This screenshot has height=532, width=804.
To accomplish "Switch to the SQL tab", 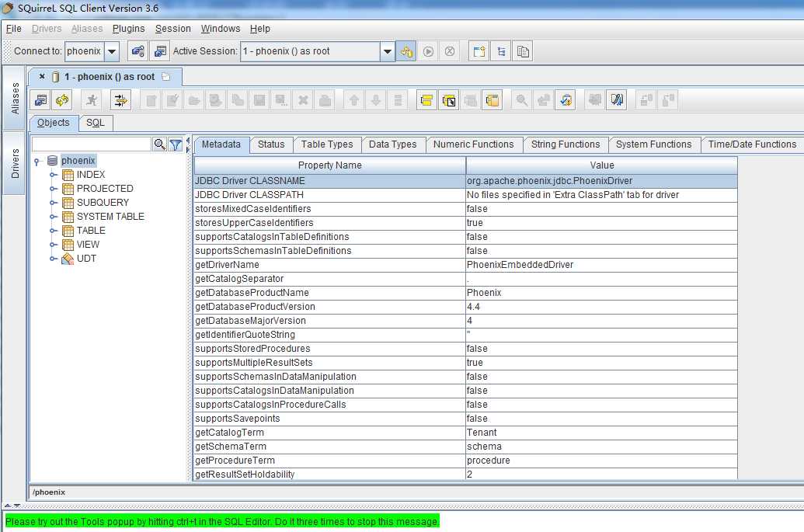I will [x=96, y=123].
